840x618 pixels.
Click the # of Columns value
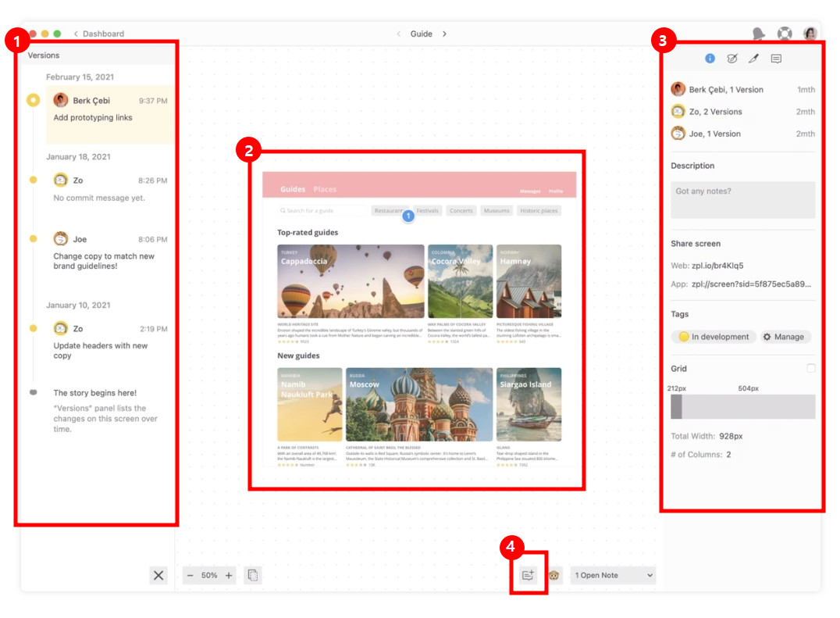tap(728, 455)
